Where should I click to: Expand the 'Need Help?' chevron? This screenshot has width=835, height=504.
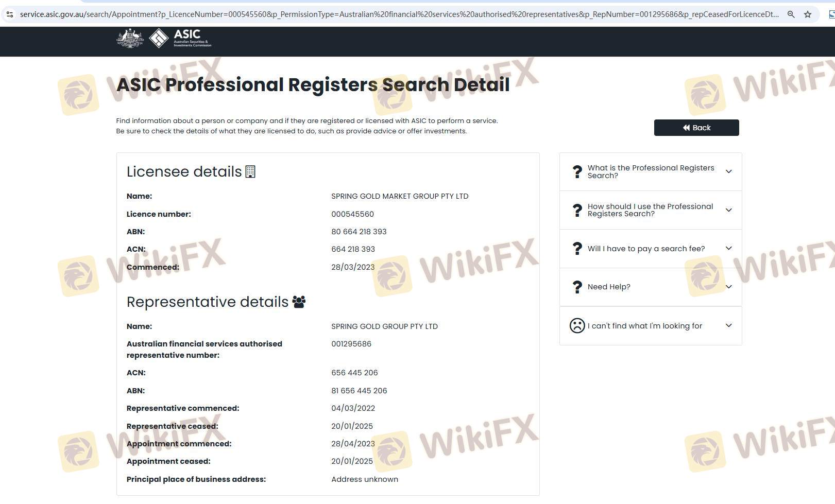(x=728, y=287)
